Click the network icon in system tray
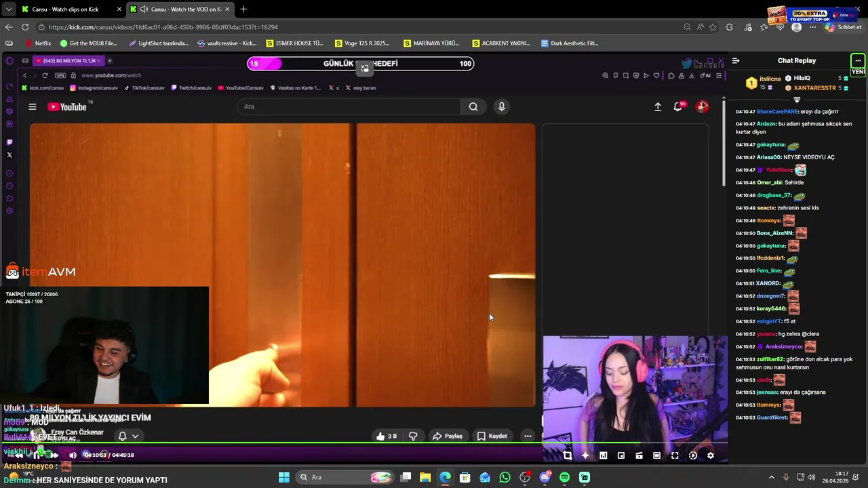 click(800, 477)
